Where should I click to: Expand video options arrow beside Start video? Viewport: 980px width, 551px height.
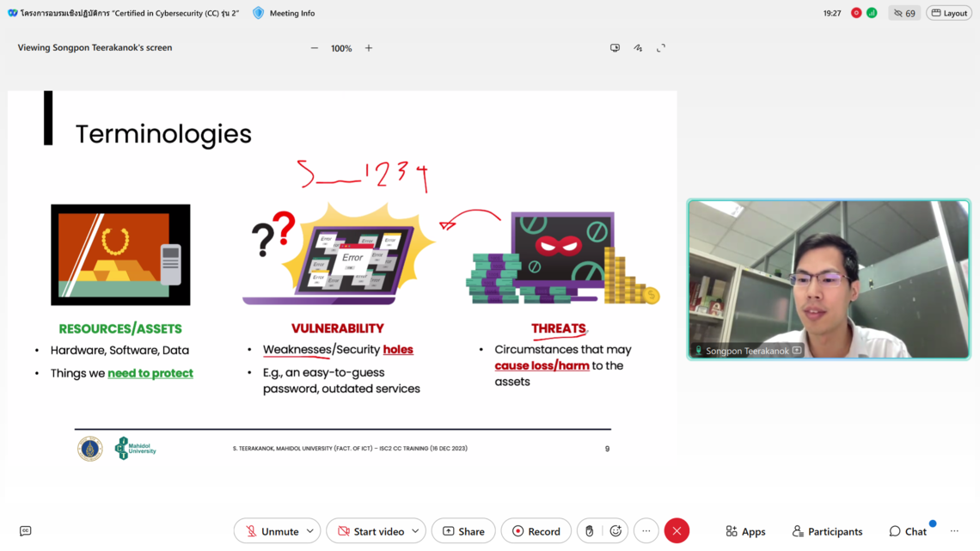coord(415,531)
